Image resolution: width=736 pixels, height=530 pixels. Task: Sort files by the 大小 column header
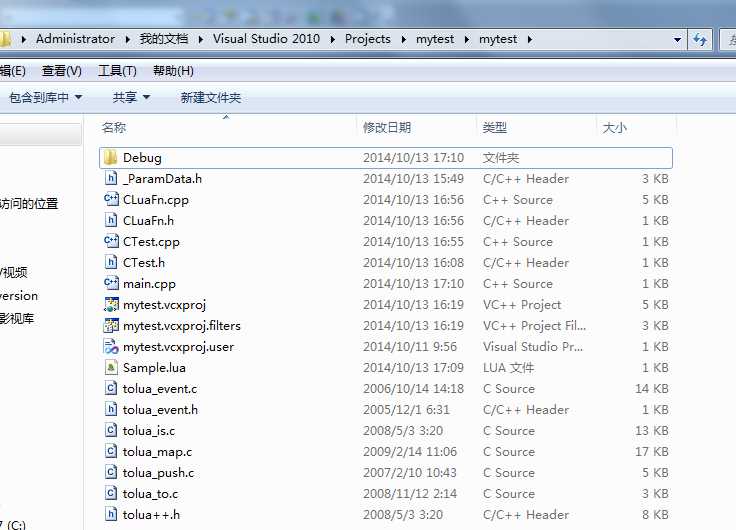click(614, 128)
